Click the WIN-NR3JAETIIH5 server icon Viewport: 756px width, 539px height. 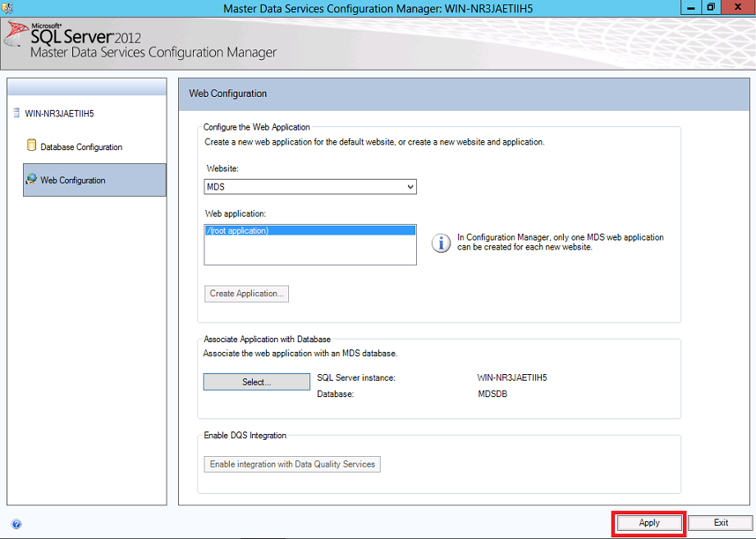(16, 113)
